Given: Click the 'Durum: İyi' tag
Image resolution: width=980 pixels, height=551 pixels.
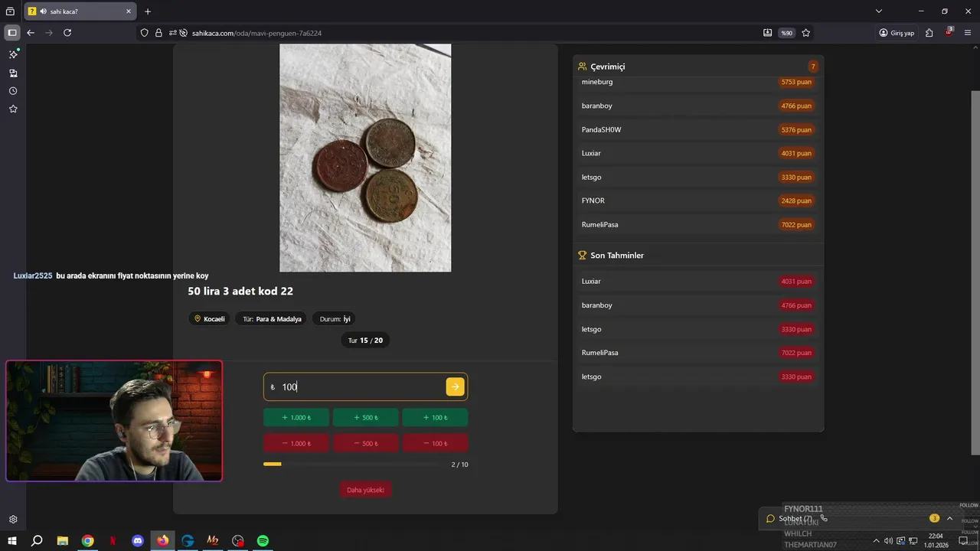Looking at the screenshot, I should pyautogui.click(x=335, y=319).
